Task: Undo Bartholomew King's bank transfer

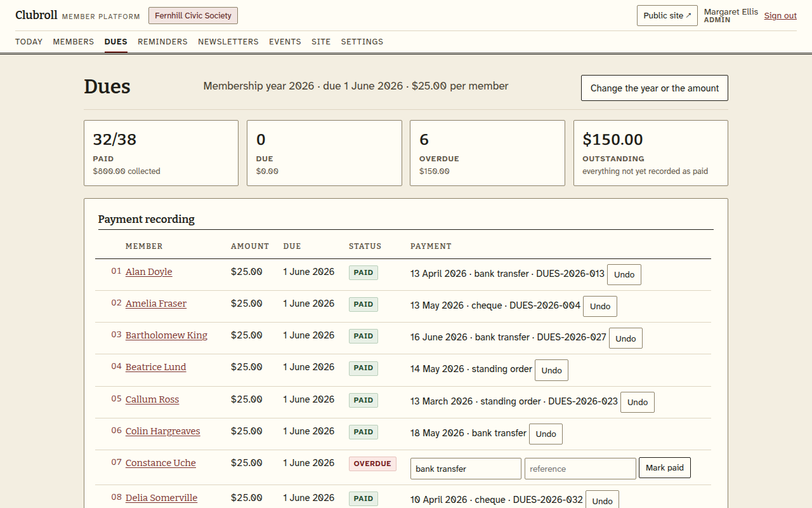Action: (625, 338)
